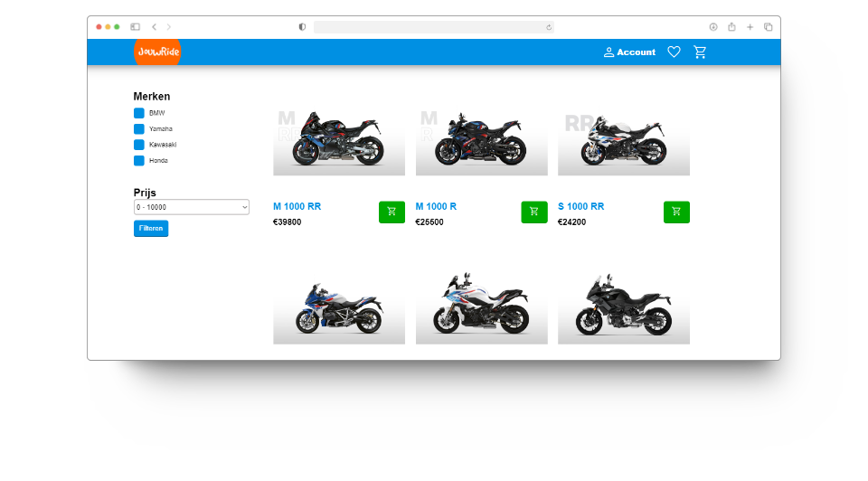The height and width of the screenshot is (481, 868).
Task: Go forward with browser forward arrow
Action: click(x=169, y=26)
